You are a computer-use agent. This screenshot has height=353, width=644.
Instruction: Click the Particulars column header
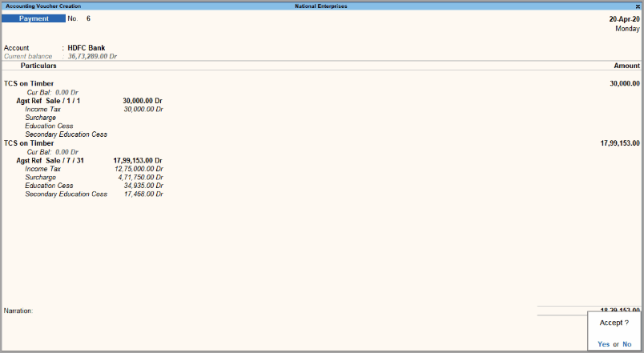[38, 66]
